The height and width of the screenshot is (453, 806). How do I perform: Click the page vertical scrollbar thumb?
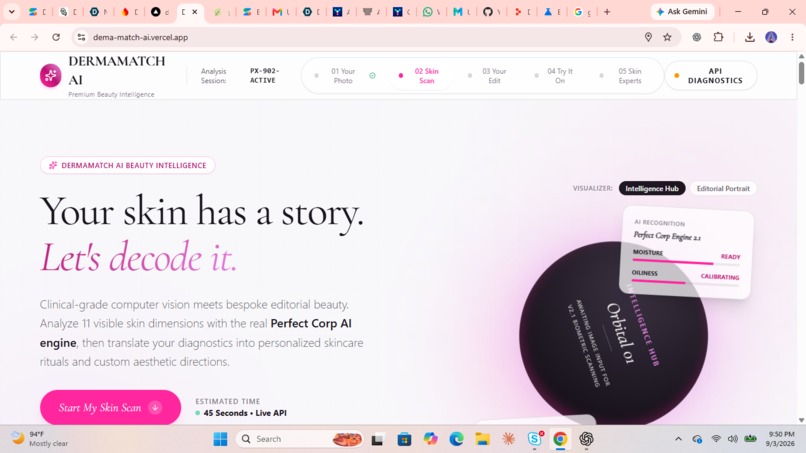[801, 73]
